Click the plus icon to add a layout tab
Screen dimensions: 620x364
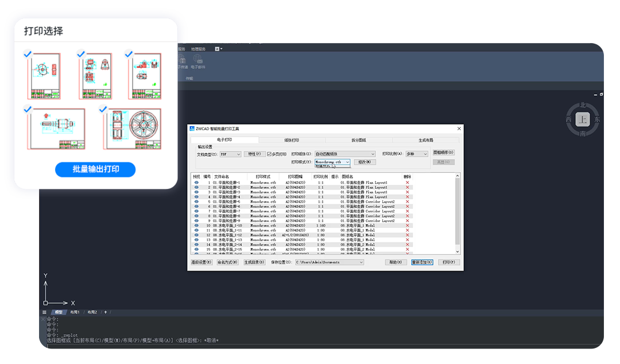click(x=106, y=312)
